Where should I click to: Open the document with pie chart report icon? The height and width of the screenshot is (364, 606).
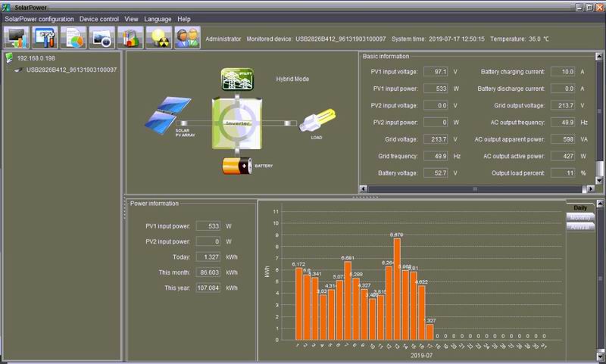point(73,38)
